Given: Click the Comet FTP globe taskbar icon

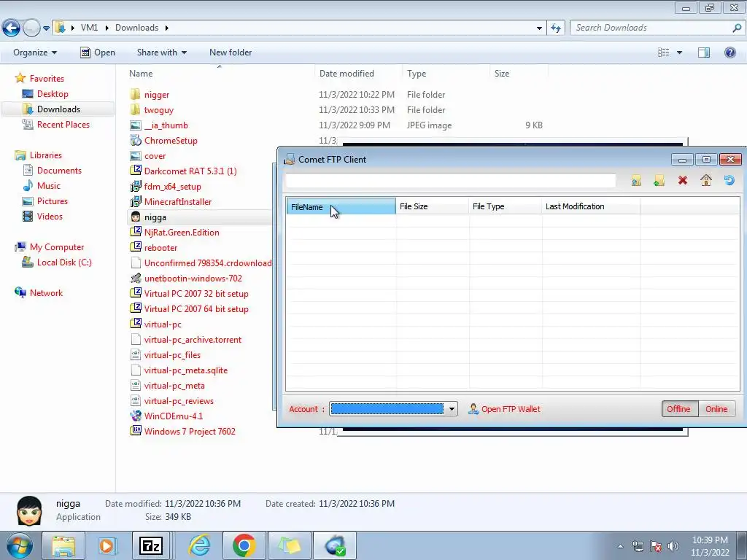Looking at the screenshot, I should point(335,545).
